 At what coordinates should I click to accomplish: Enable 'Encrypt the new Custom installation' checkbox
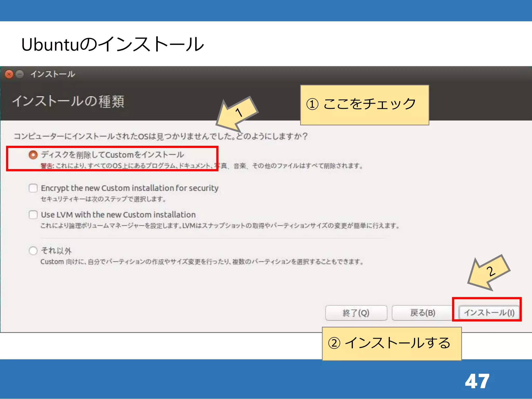[33, 188]
